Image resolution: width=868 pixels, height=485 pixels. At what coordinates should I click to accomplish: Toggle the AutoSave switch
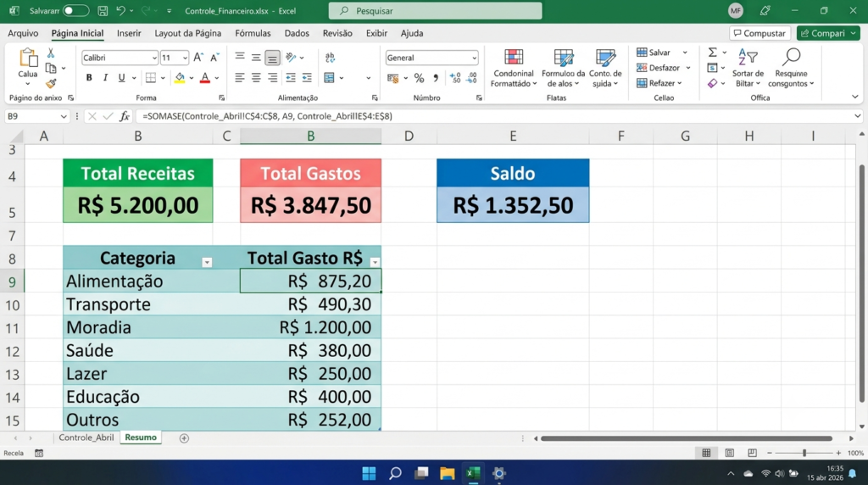point(75,10)
